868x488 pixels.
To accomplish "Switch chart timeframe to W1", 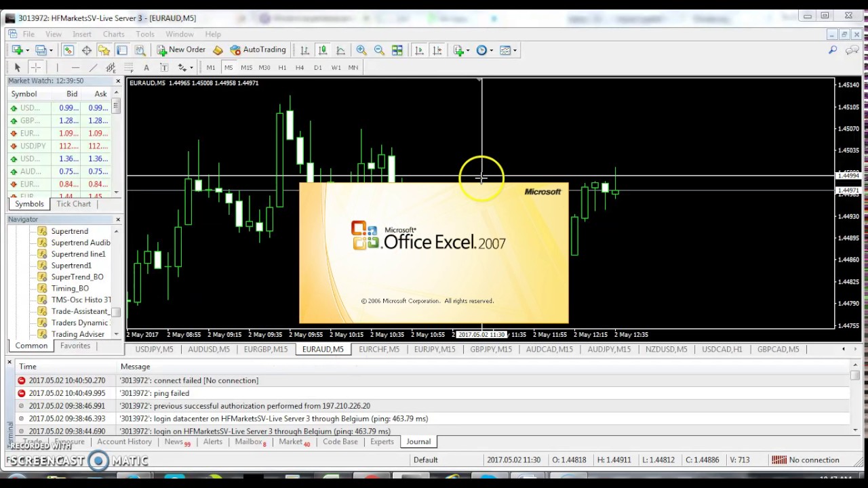I will click(336, 68).
